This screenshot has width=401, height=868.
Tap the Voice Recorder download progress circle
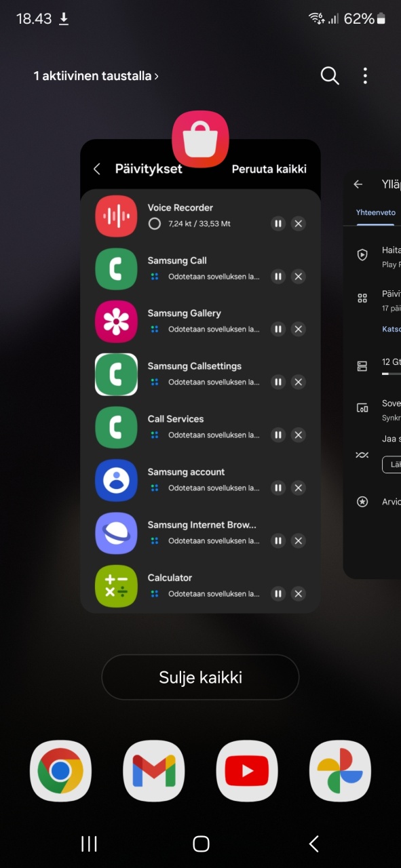coord(155,223)
